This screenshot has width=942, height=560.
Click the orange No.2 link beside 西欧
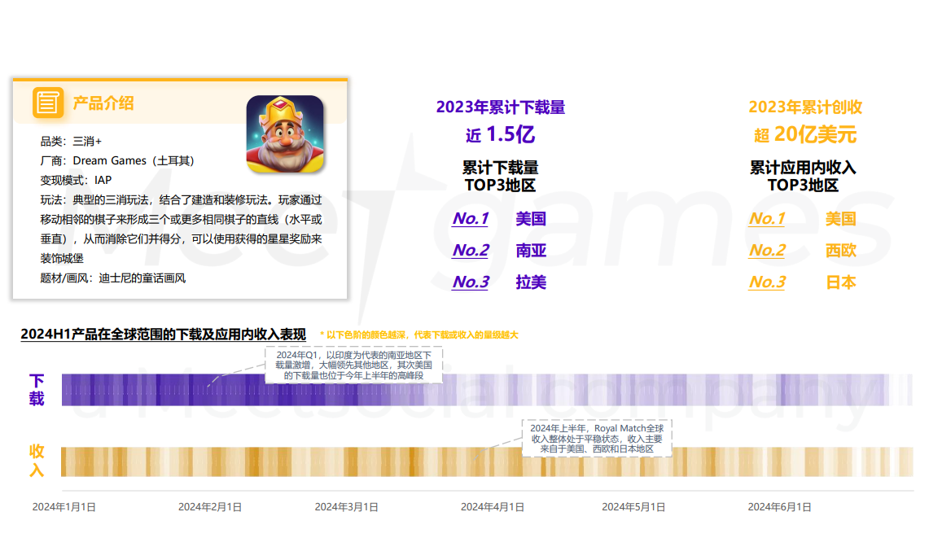tap(767, 251)
